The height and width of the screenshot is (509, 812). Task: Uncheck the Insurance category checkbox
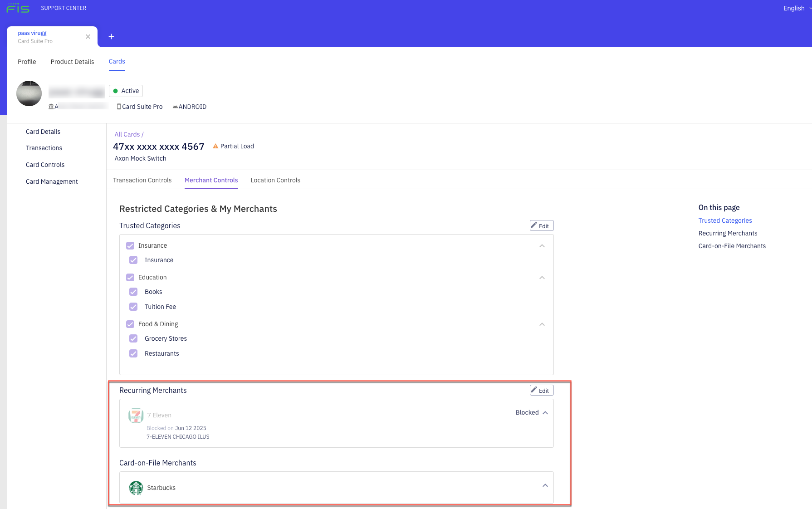click(130, 245)
